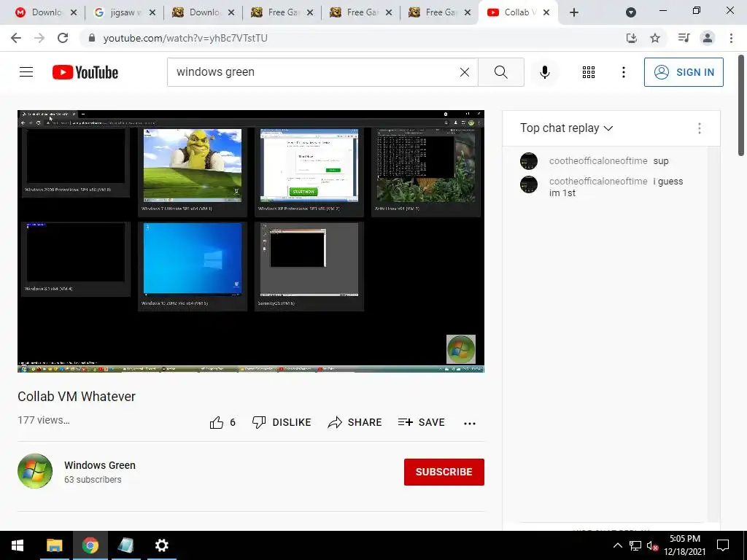The image size is (747, 560).
Task: Open the YouTube apps grid
Action: [x=589, y=72]
